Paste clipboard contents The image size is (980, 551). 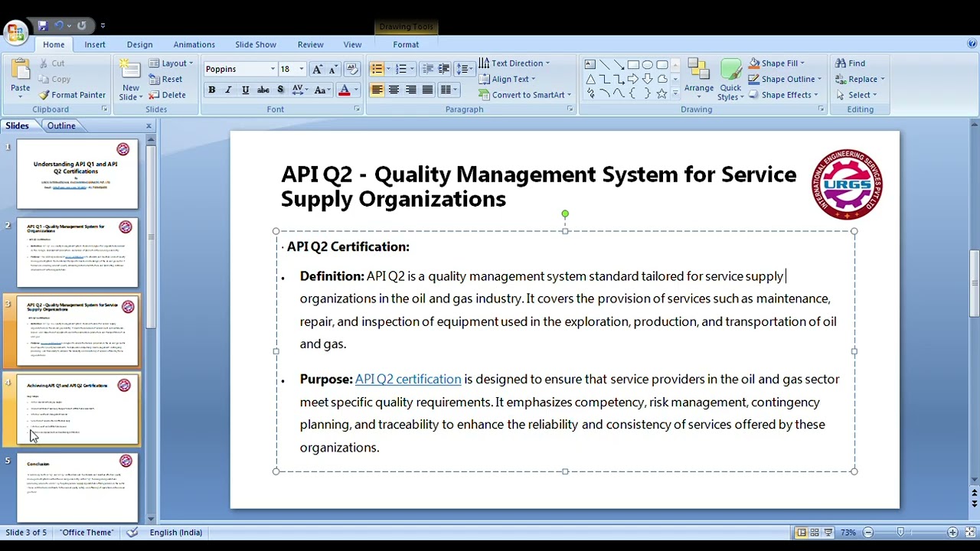[x=21, y=77]
